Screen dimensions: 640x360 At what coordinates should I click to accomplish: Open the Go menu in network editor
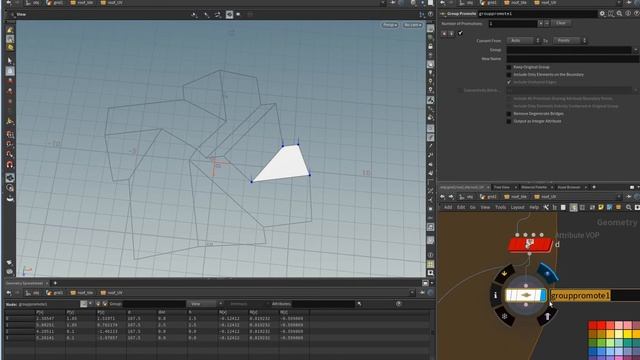point(473,207)
